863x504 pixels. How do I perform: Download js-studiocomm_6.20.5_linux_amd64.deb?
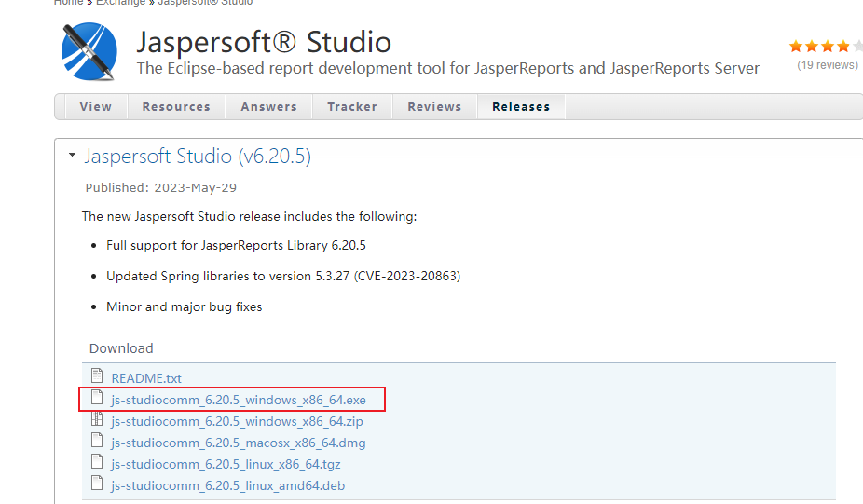[x=227, y=486]
